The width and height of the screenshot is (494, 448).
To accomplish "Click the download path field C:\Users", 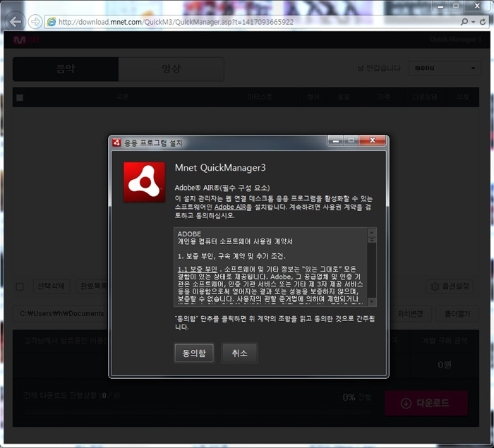I will coord(62,314).
